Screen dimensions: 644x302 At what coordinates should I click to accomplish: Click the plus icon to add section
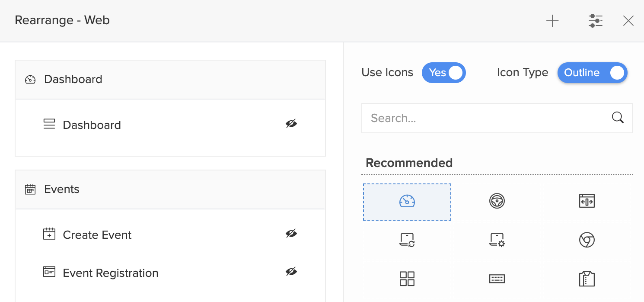(x=552, y=21)
